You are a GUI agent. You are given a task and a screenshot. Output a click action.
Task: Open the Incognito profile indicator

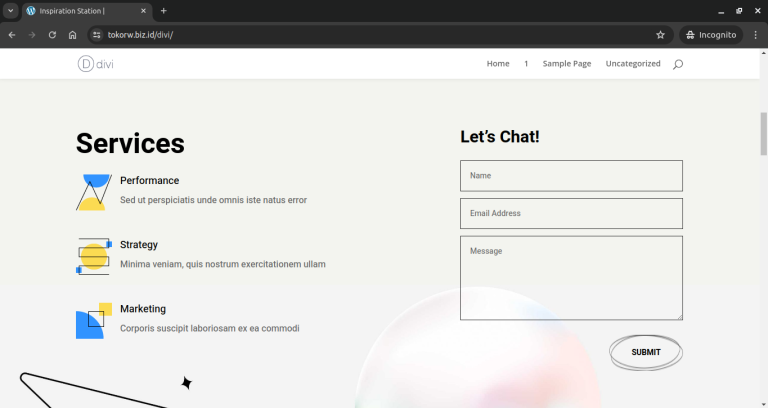pyautogui.click(x=711, y=35)
